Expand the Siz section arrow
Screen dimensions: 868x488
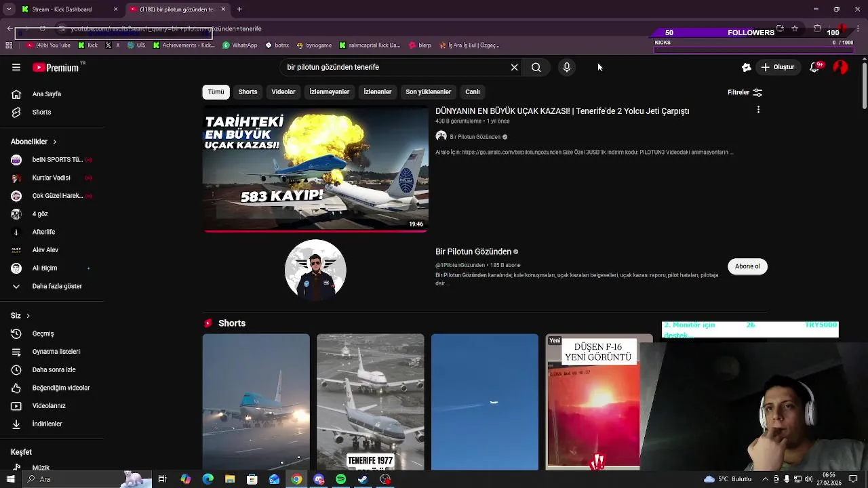28,316
